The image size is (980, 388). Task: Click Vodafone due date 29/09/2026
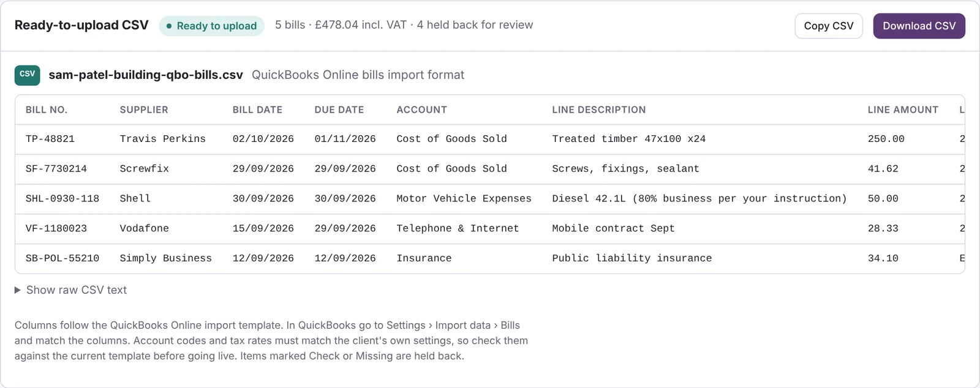[x=345, y=228]
